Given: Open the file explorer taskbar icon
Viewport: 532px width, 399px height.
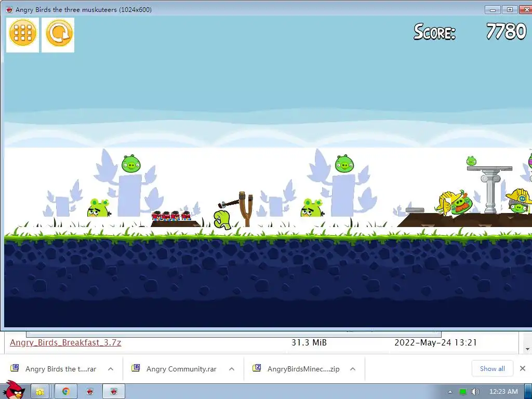Looking at the screenshot, I should pos(40,392).
